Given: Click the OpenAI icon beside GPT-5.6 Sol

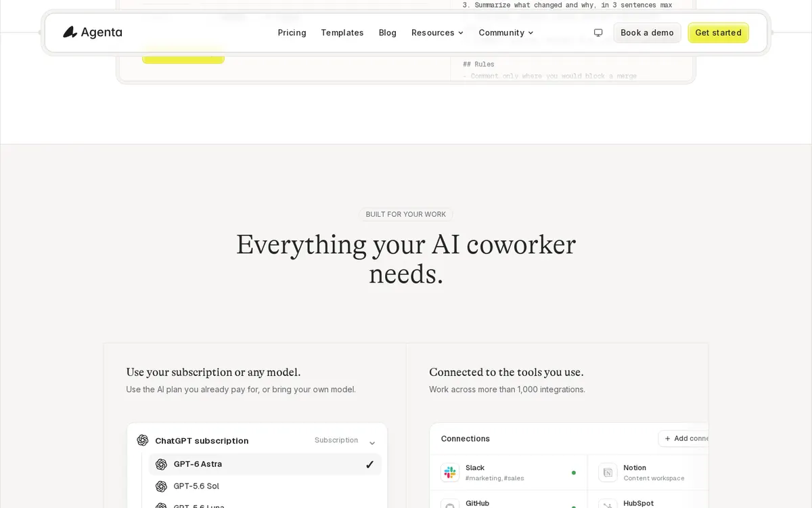Looking at the screenshot, I should [x=161, y=486].
